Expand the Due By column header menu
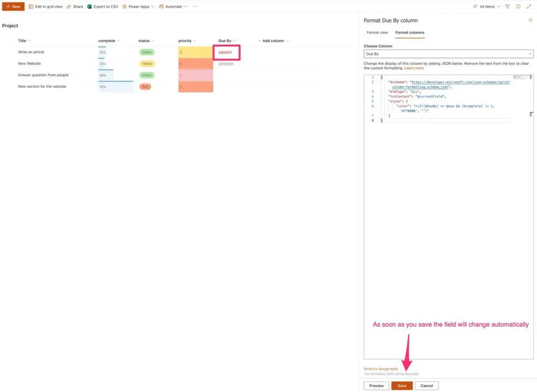Screen dimensions: 537x392 coord(234,41)
